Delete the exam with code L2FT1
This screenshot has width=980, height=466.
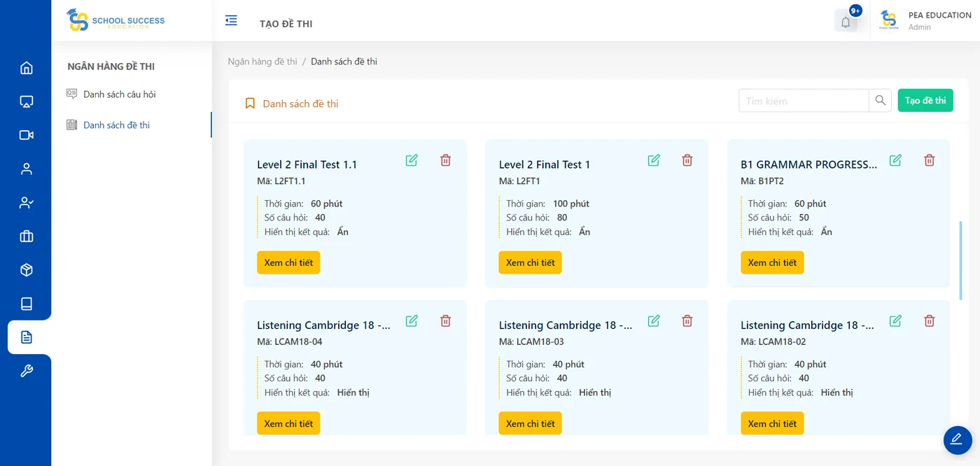[687, 160]
